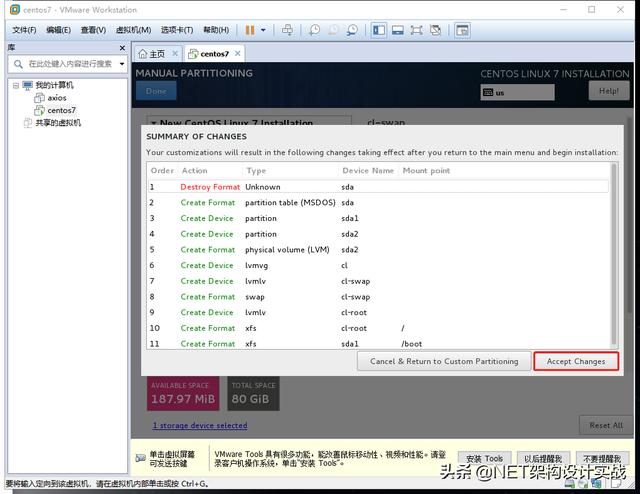The width and height of the screenshot is (640, 494).
Task: Click the keyboard hint icon beside 单击虚拟屏幕
Action: tap(140, 458)
